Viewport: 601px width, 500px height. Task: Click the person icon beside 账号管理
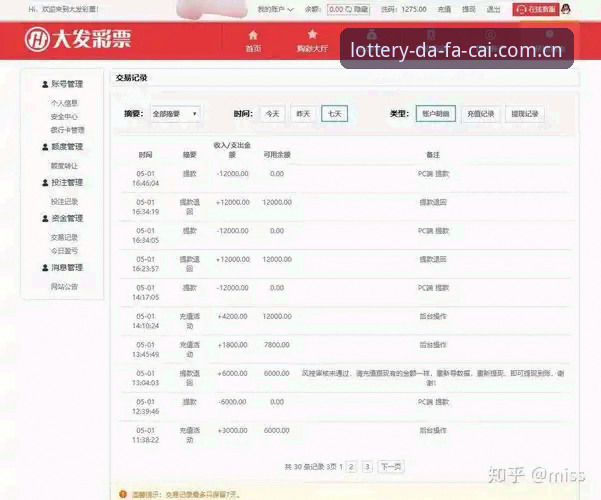point(45,84)
